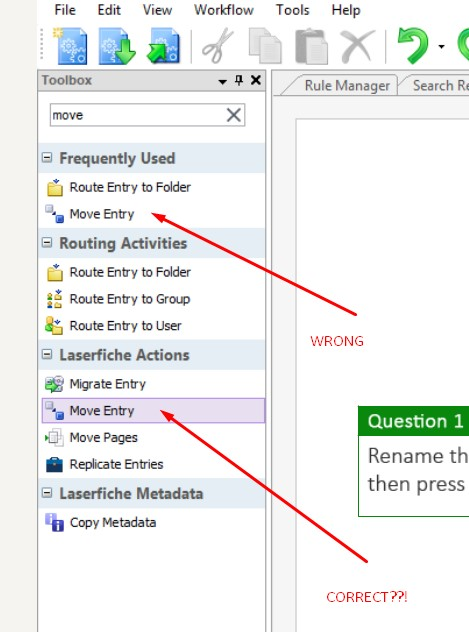The image size is (469, 632).
Task: Click the Migrate Entry green arrow icon
Action: [54, 384]
